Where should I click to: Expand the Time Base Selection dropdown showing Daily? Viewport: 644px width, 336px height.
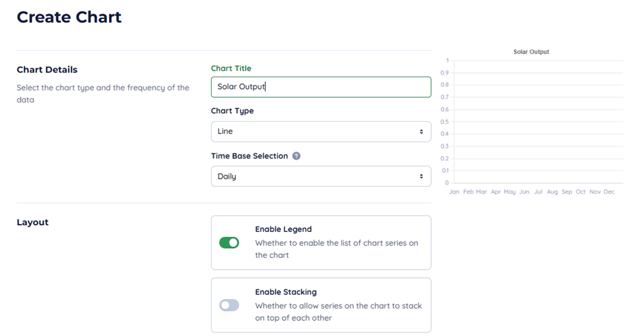tap(321, 177)
